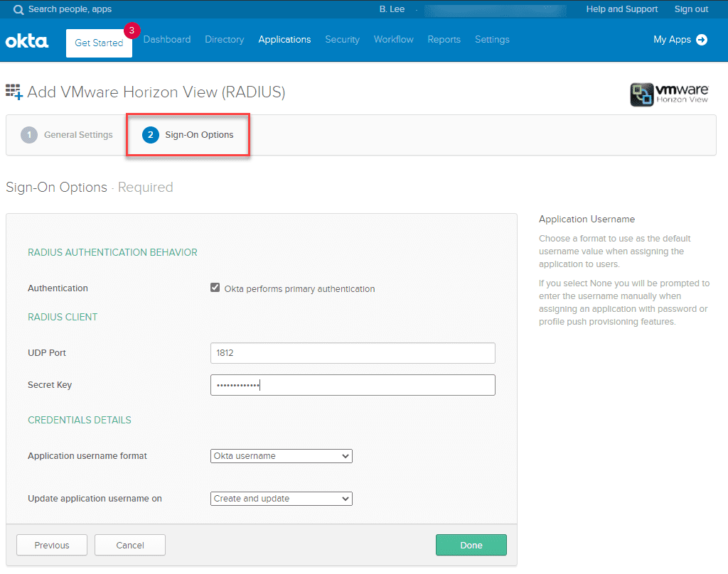Open Update application username on dropdown
Screen dimensions: 728x574
click(282, 499)
